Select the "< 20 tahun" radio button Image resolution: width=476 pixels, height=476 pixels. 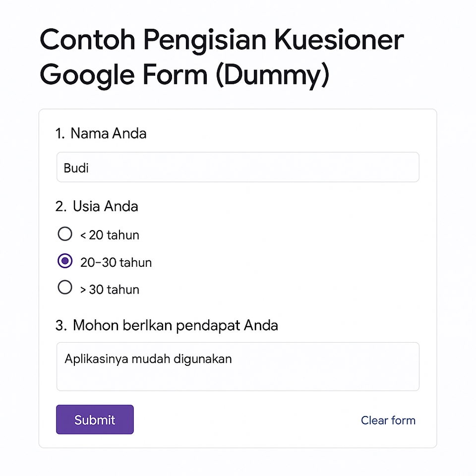point(65,234)
